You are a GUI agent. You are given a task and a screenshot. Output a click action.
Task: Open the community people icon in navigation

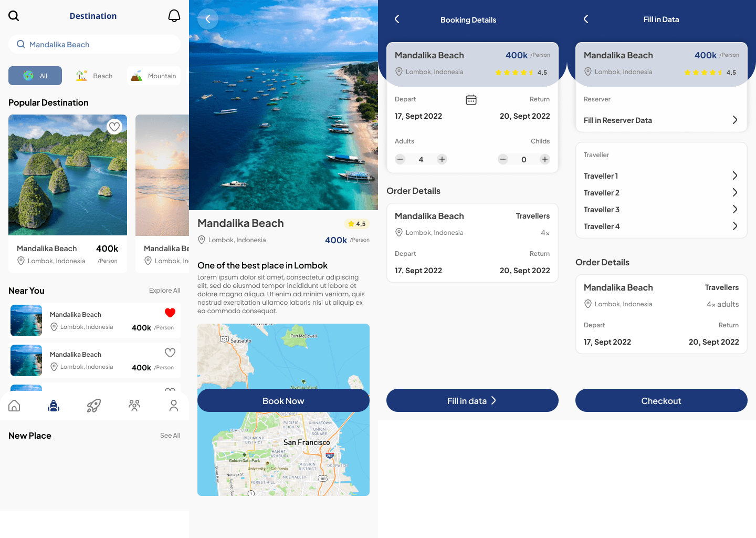point(134,406)
